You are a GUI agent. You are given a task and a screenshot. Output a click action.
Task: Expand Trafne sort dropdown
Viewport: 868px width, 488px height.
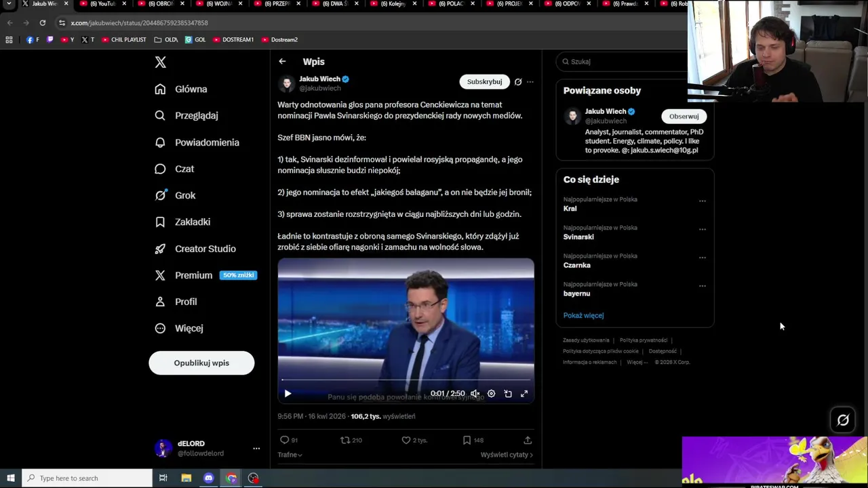tap(290, 455)
